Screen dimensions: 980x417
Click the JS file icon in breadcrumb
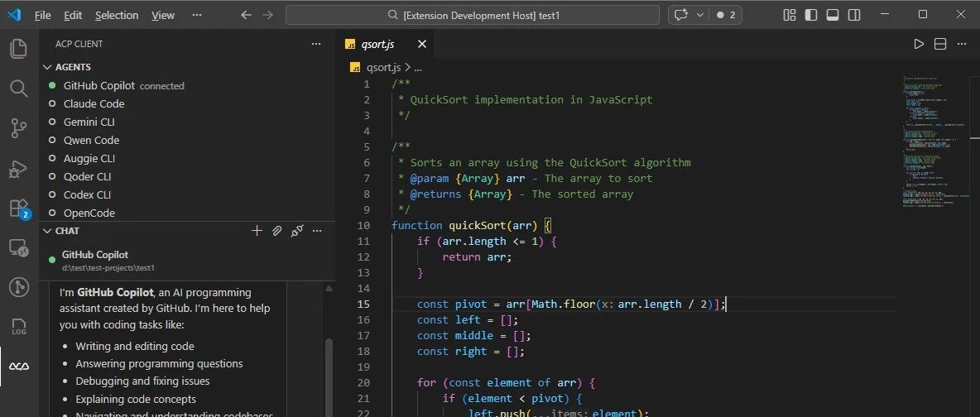tap(355, 67)
